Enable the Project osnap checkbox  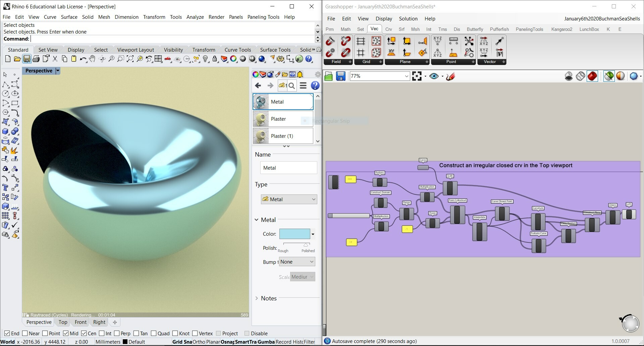click(x=219, y=333)
